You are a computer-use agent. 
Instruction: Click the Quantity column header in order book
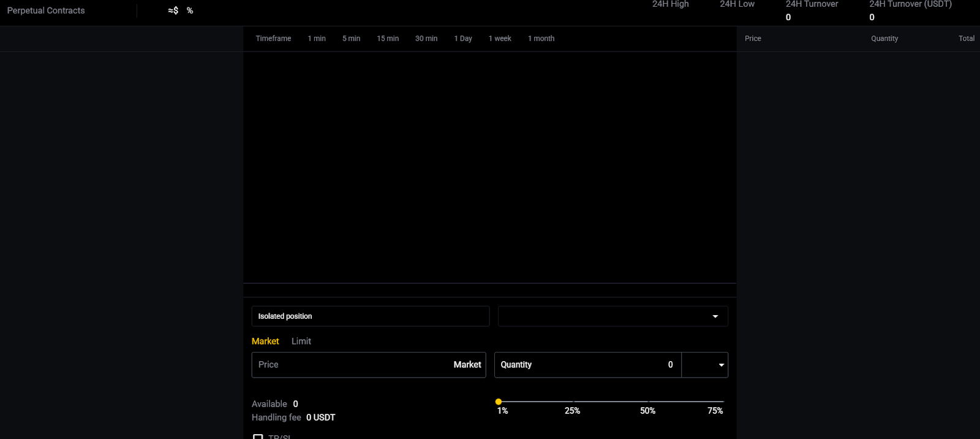(884, 39)
